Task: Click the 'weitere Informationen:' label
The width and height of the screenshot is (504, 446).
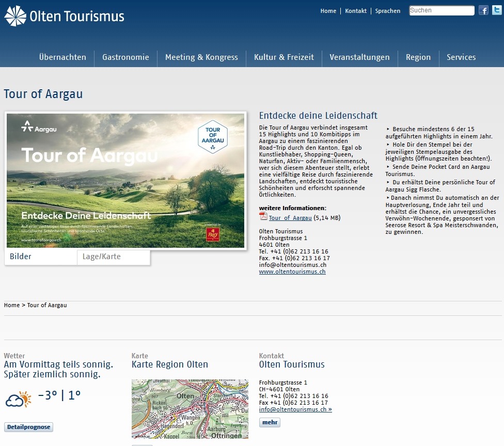Action: (x=292, y=208)
